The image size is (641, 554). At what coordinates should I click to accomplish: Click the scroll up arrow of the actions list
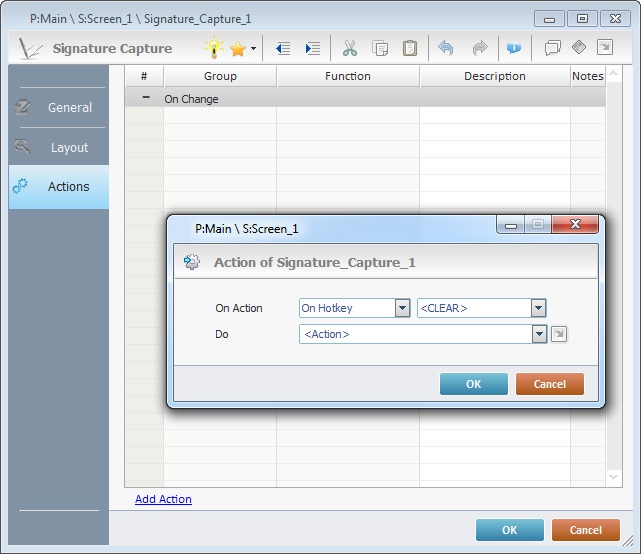613,73
